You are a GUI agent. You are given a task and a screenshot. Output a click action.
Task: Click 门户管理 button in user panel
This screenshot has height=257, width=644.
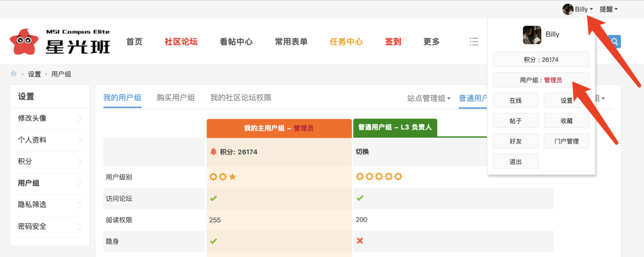(x=566, y=141)
